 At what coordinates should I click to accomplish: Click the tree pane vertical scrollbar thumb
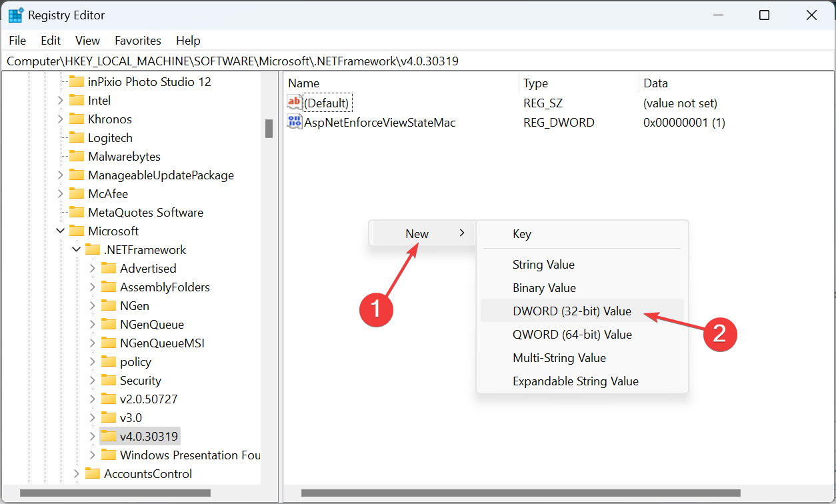coord(269,128)
